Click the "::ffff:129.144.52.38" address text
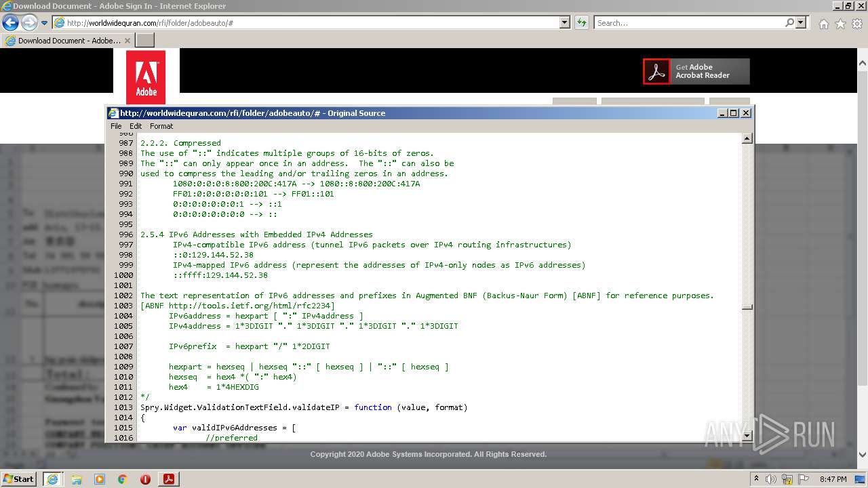This screenshot has height=488, width=868. pos(220,275)
